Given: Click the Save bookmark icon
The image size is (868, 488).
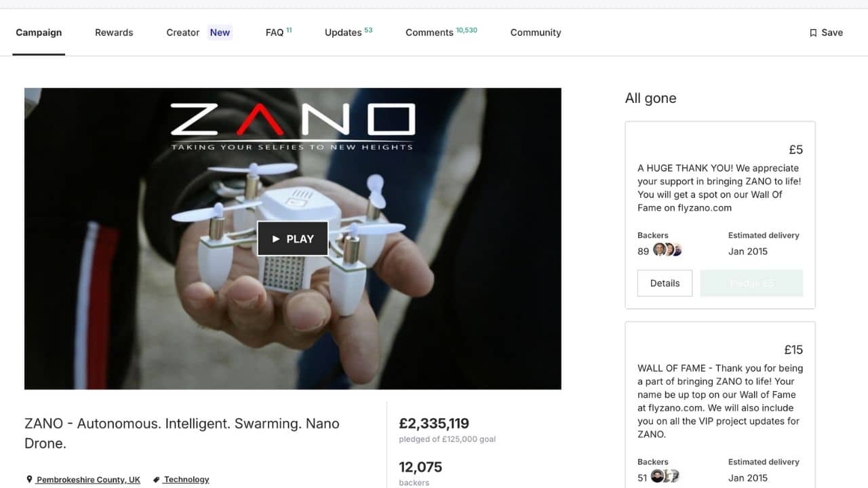Looking at the screenshot, I should 813,33.
